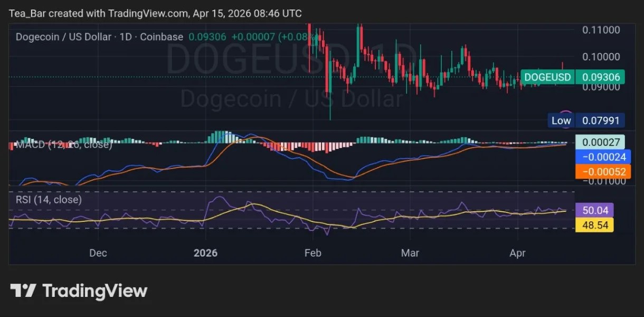
Task: Click the blue MACD line value badge
Action: pos(600,156)
